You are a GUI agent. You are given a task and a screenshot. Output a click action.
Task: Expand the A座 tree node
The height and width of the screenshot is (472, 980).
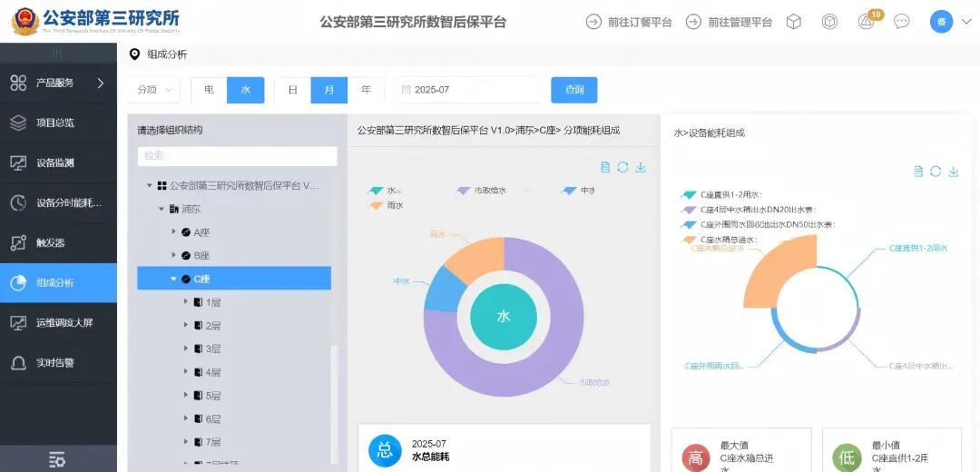click(x=173, y=232)
